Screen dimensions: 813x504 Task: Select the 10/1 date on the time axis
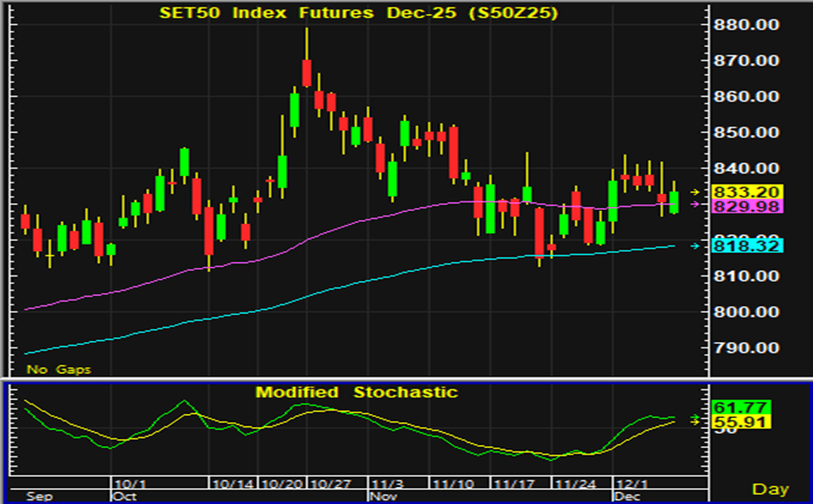tap(126, 483)
